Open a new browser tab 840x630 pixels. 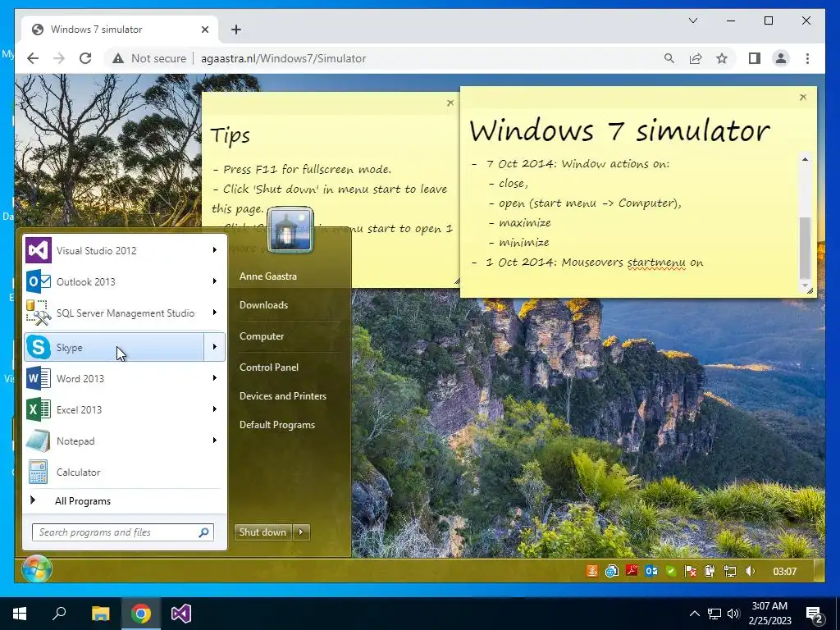pos(236,30)
